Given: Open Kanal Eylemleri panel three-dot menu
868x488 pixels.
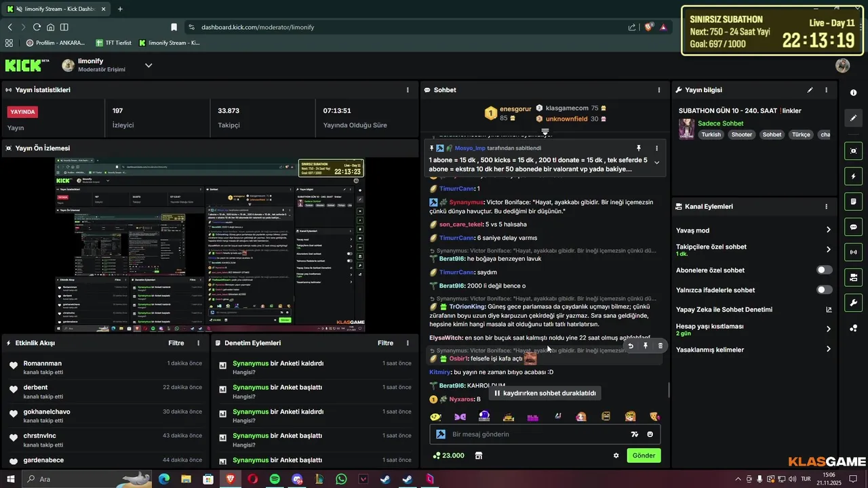Looking at the screenshot, I should pos(826,207).
